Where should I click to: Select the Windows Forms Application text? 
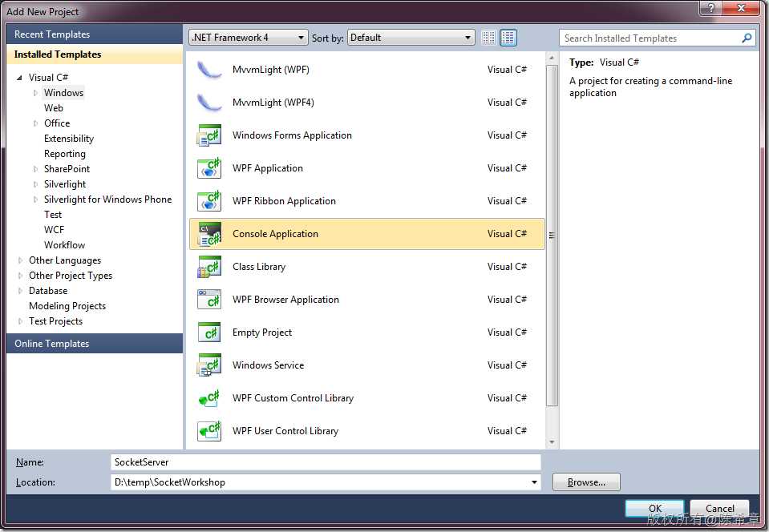(x=292, y=135)
